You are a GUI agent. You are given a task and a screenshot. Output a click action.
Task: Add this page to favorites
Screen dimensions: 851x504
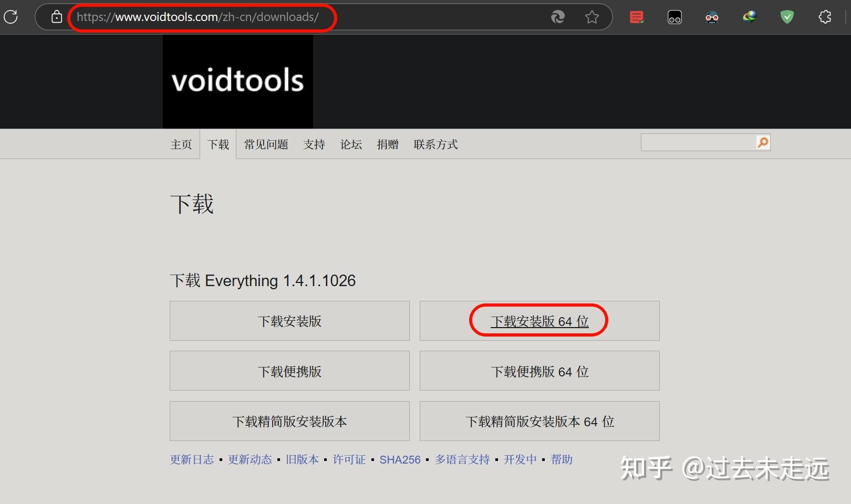tap(592, 17)
